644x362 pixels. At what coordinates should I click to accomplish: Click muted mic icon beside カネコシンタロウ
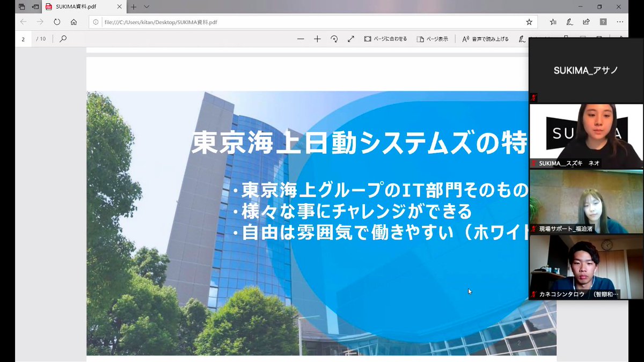click(x=534, y=294)
